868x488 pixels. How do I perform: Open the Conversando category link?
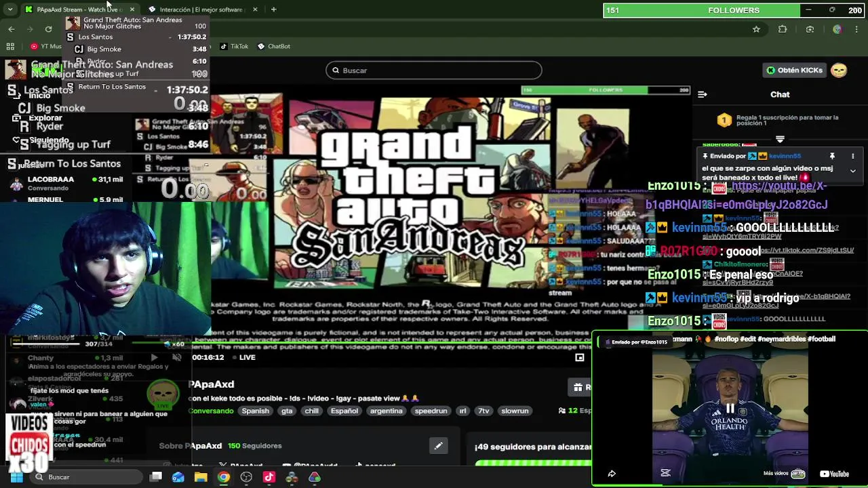coord(211,411)
